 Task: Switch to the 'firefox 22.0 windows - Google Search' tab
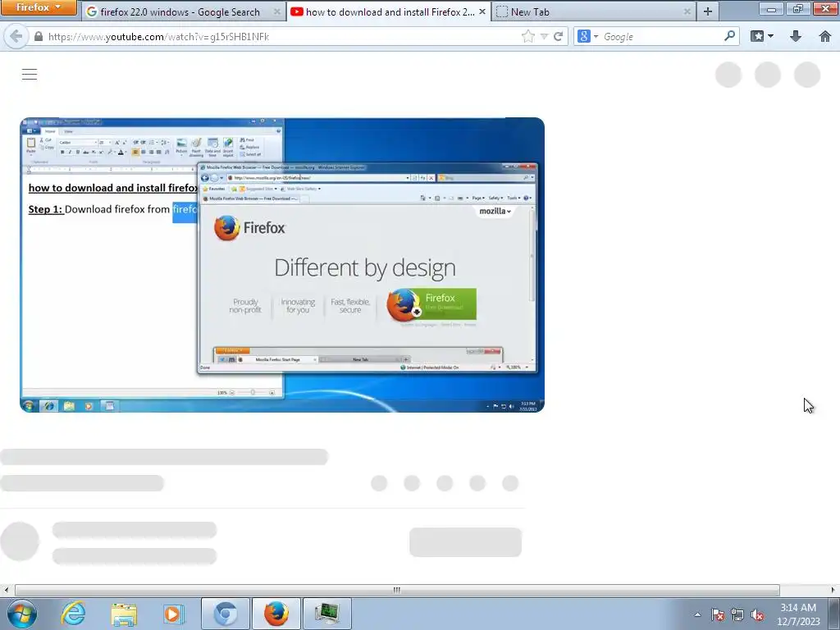(184, 11)
